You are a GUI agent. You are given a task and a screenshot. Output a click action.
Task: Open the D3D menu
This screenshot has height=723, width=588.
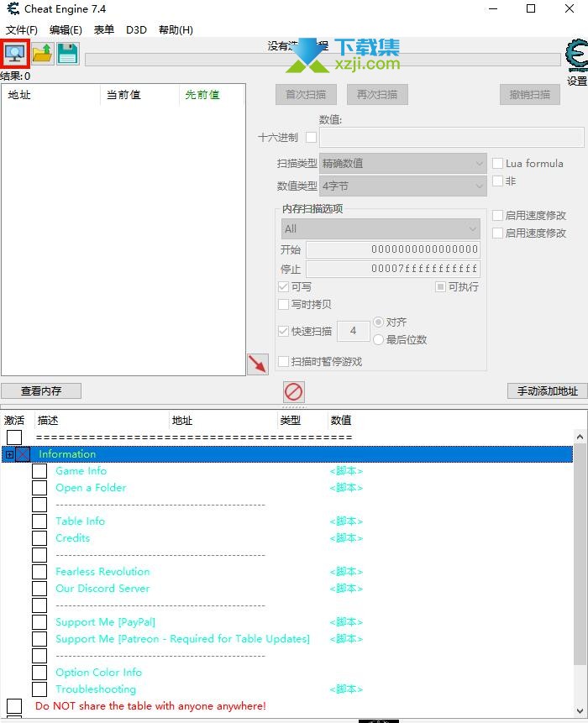[137, 30]
